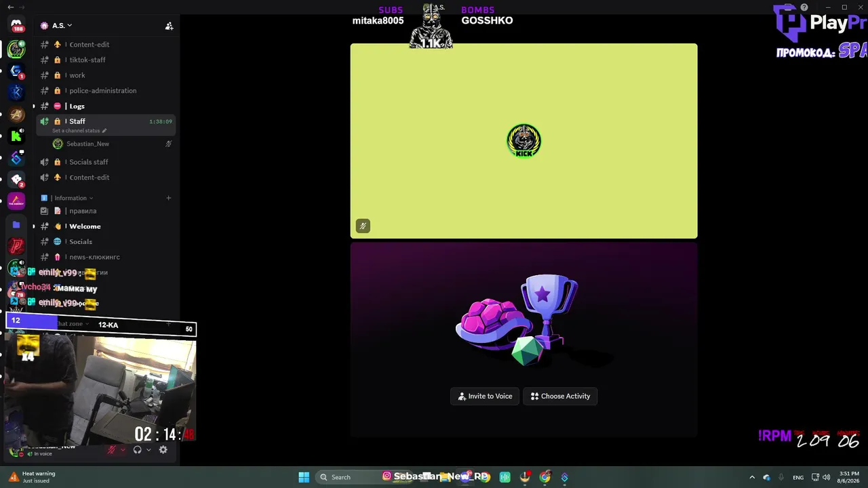
Task: Create channel with Information plus icon
Action: click(x=169, y=198)
